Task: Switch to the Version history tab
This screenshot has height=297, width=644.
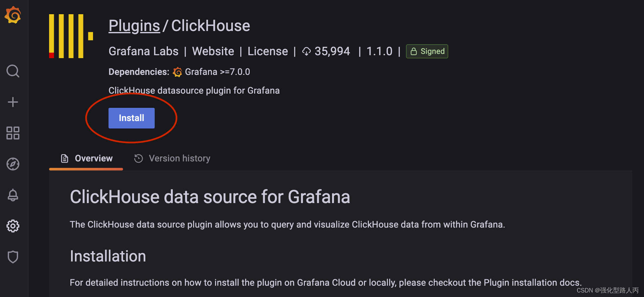Action: coord(179,158)
